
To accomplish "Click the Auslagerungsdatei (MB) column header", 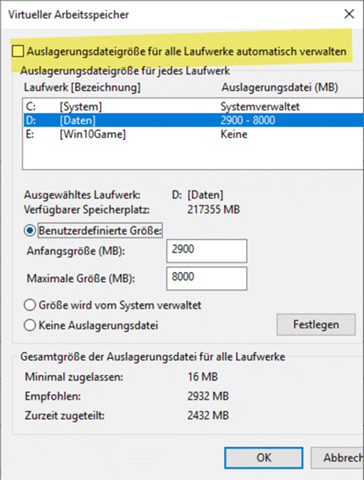I will (x=280, y=87).
